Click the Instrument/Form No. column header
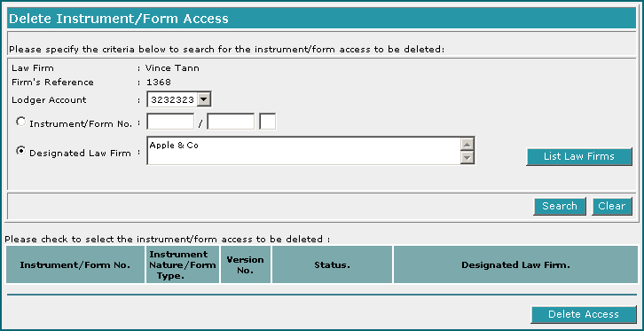Image resolution: width=644 pixels, height=331 pixels. [x=75, y=264]
